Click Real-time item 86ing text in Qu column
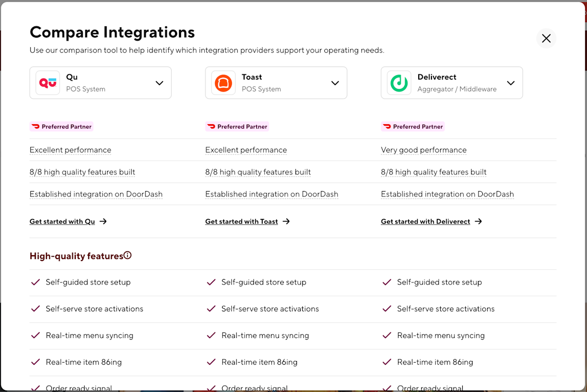 click(84, 362)
